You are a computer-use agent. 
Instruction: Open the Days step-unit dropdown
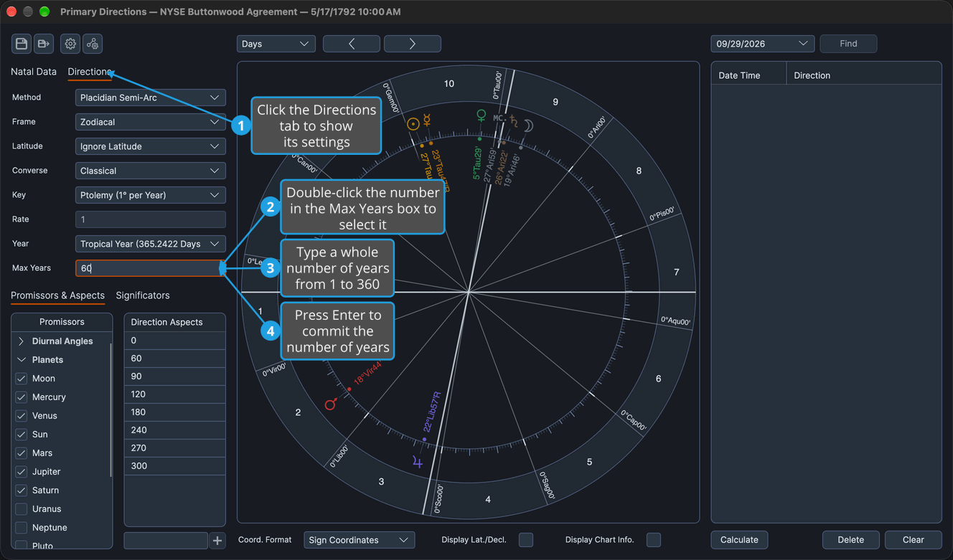tap(276, 44)
